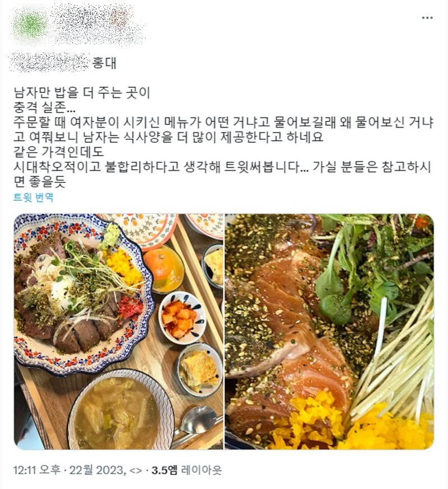Click the 홍대 tag text
Viewport: 448px width, 489px height.
(105, 63)
